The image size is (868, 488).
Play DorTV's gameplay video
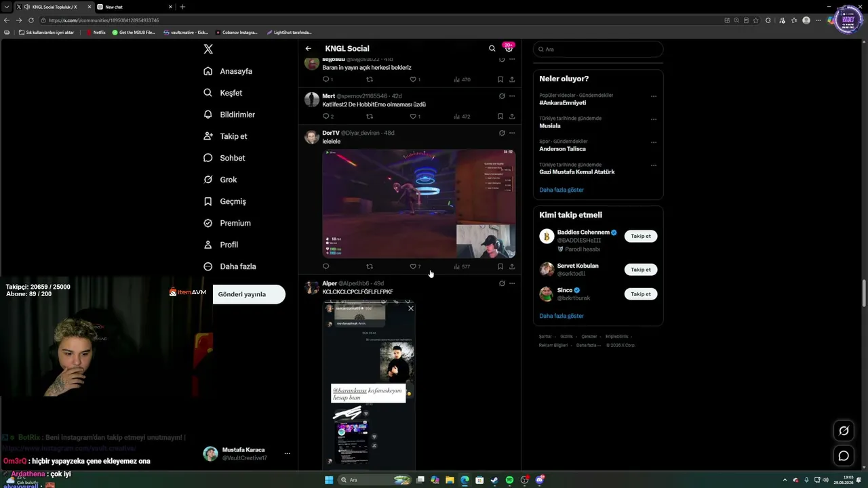[419, 203]
